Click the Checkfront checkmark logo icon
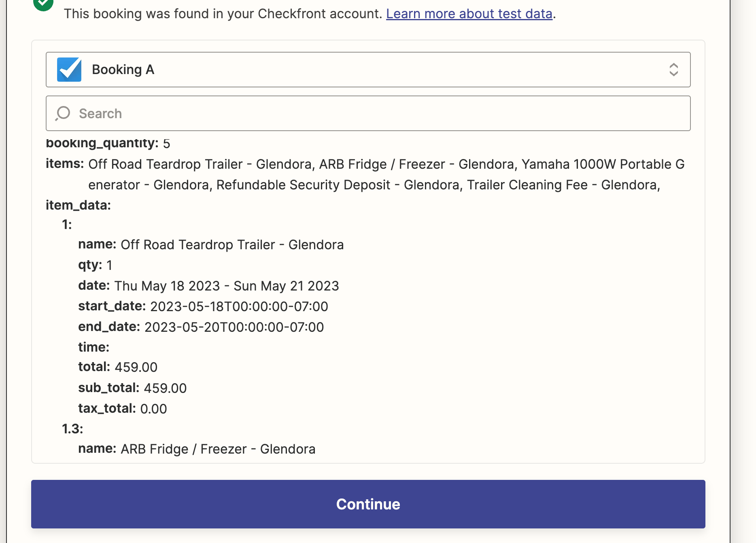 pyautogui.click(x=69, y=70)
